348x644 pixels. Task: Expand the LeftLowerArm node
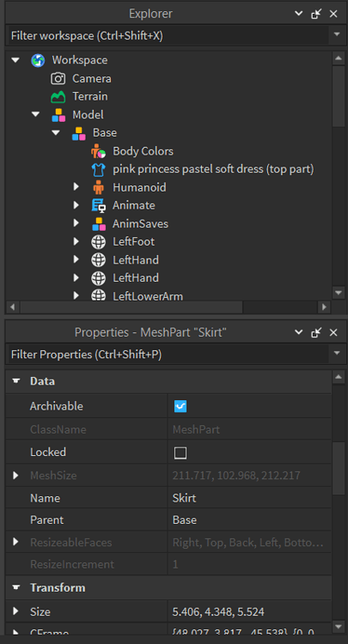(x=76, y=295)
